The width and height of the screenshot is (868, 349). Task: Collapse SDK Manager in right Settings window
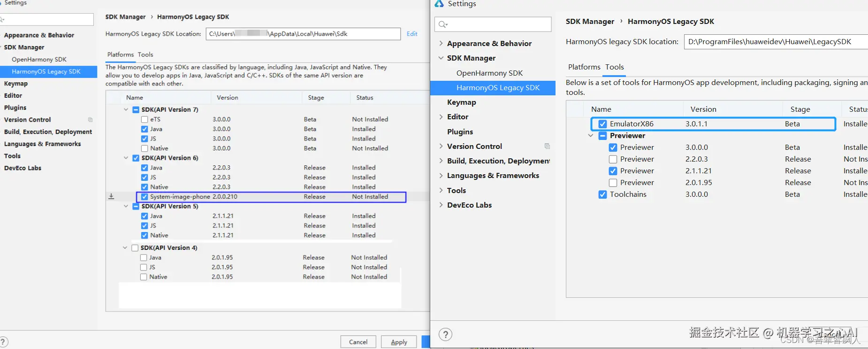[x=441, y=58]
